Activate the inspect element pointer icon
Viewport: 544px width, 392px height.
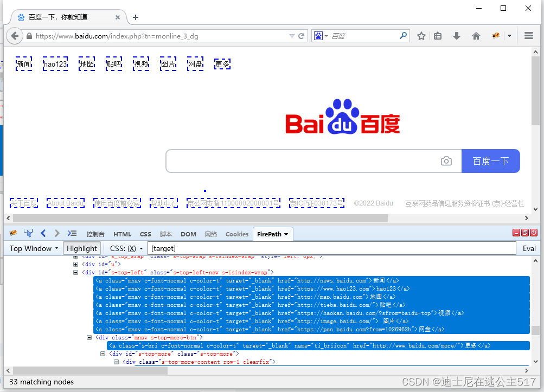28,233
